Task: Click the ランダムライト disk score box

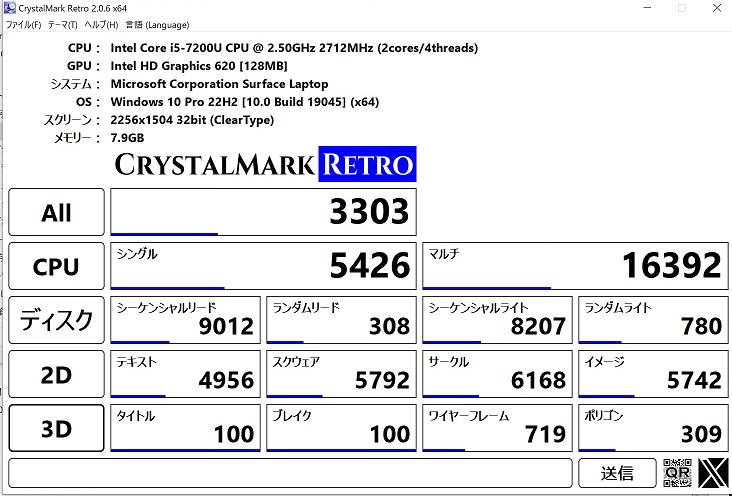Action: [653, 320]
